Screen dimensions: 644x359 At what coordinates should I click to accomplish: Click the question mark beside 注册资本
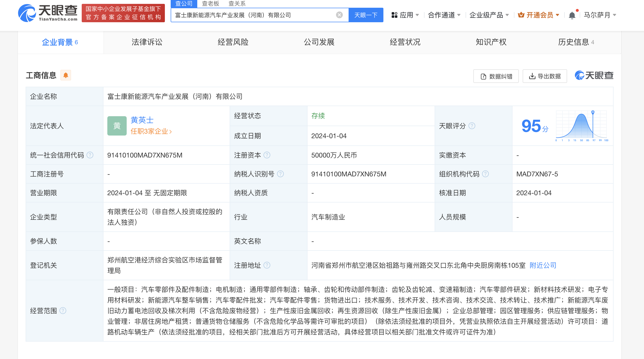(x=267, y=155)
